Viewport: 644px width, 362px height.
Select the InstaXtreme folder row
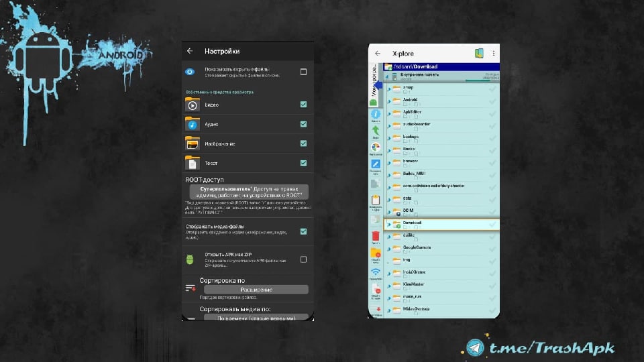pos(441,274)
